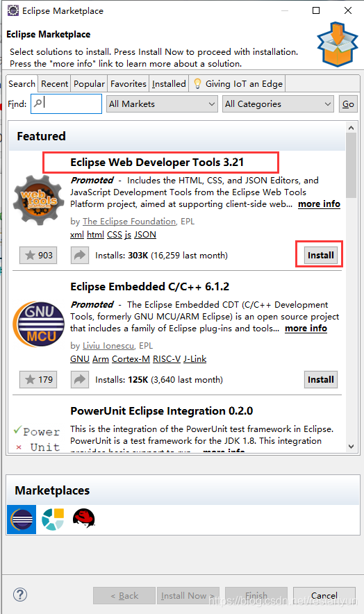
Task: Switch to the Search tab
Action: coord(22,84)
